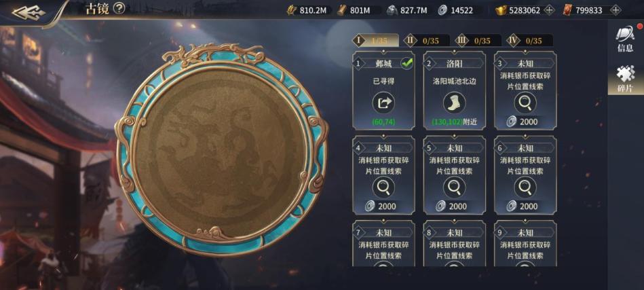The height and width of the screenshot is (290, 644).
Task: Click the silver coin balance 14522
Action: (455, 11)
